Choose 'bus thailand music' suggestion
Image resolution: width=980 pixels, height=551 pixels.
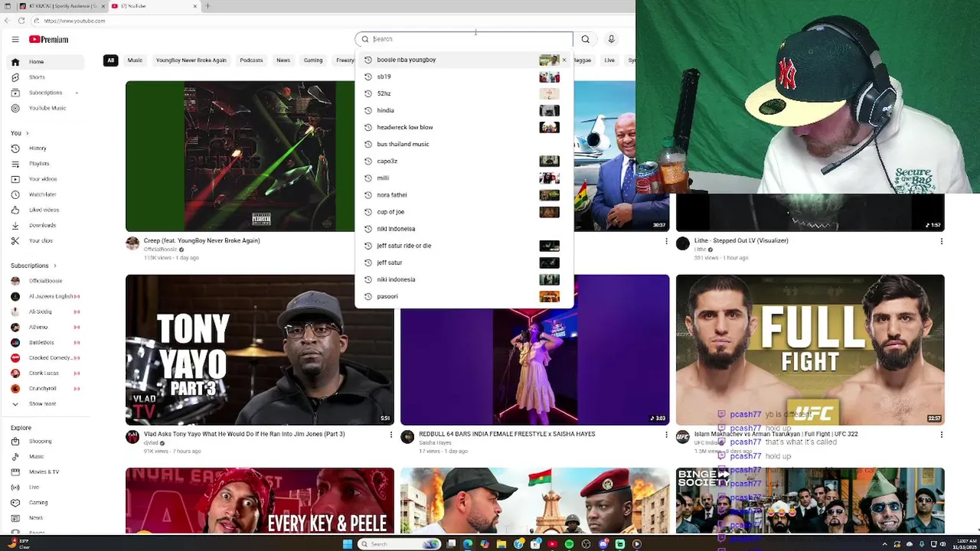point(463,144)
